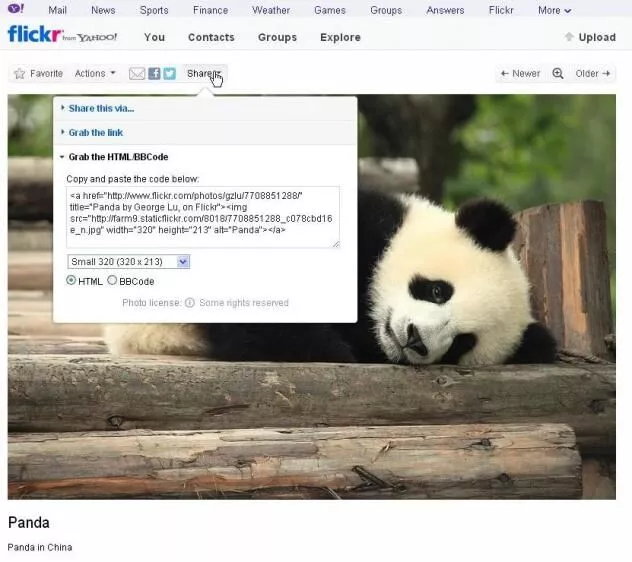Select the BBCode radio button
The height and width of the screenshot is (562, 632).
pos(112,281)
